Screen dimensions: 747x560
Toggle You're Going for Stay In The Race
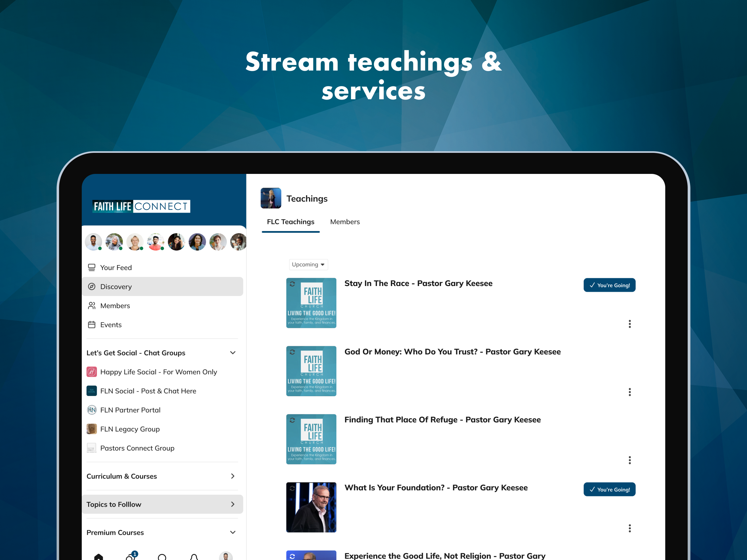[x=609, y=285]
